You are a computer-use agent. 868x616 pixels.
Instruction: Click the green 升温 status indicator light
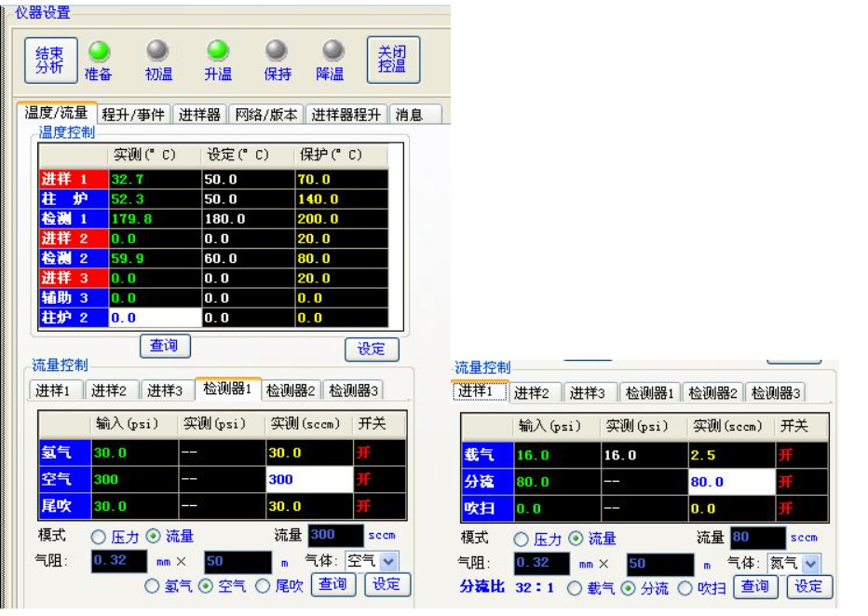[218, 50]
